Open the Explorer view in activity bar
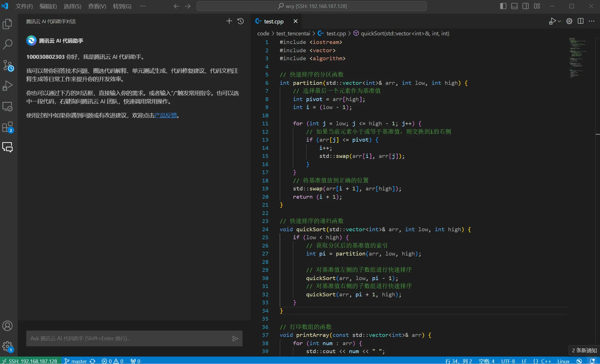Viewport: 600px width, 364px height. 7,24
